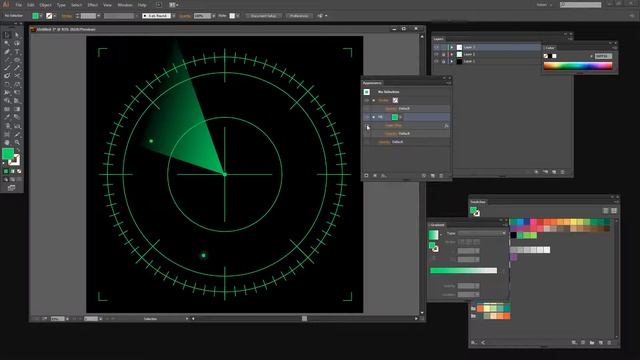This screenshot has height=360, width=640.
Task: Open brush definition dropdown in control bar
Action: 173,16
